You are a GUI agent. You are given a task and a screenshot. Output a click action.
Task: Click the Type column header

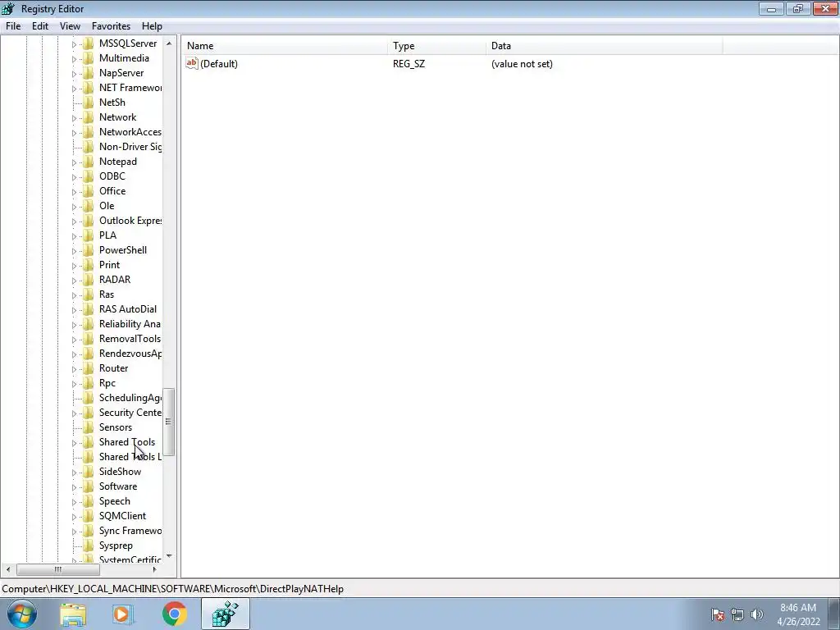[x=436, y=46]
